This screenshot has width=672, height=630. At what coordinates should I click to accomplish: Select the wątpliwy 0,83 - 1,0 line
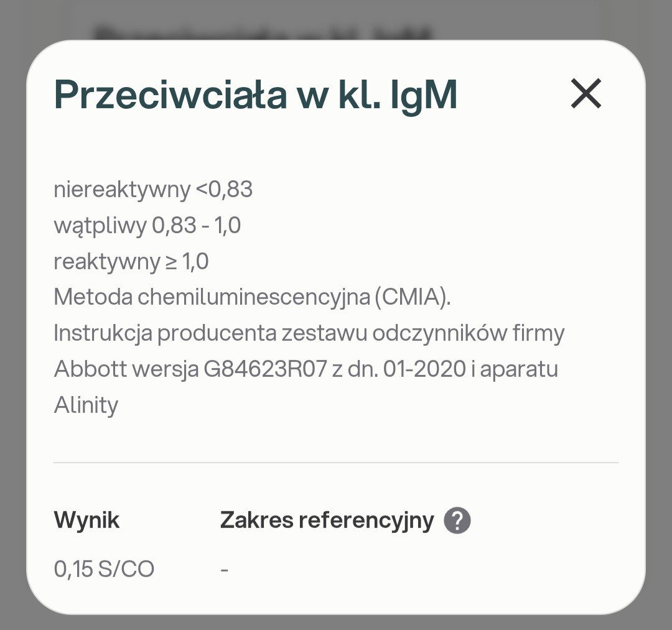point(147,225)
